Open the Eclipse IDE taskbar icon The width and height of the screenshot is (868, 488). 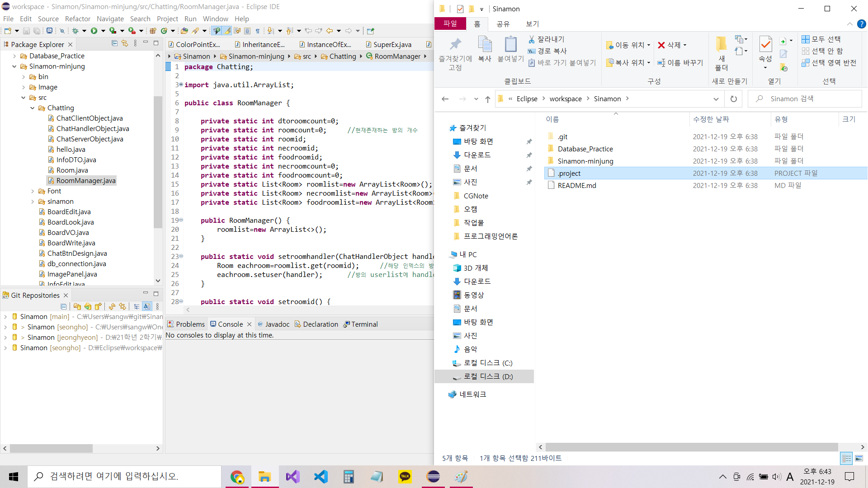[x=433, y=476]
